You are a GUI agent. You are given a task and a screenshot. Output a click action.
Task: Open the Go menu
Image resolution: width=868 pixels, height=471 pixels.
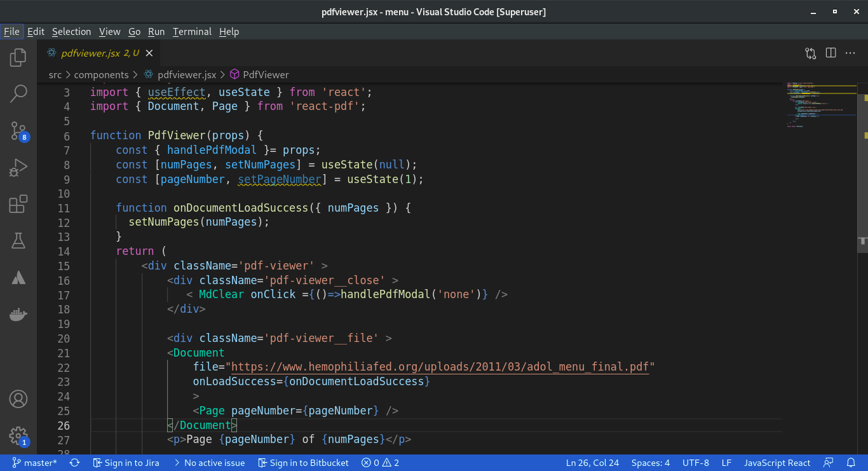[x=134, y=31]
